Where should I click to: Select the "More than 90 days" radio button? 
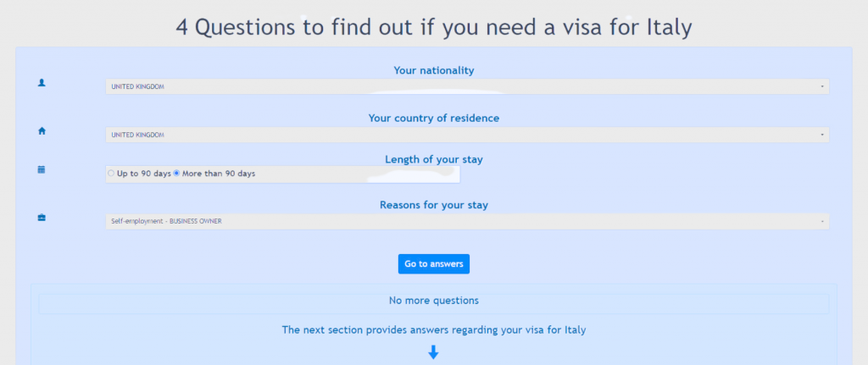[176, 174]
